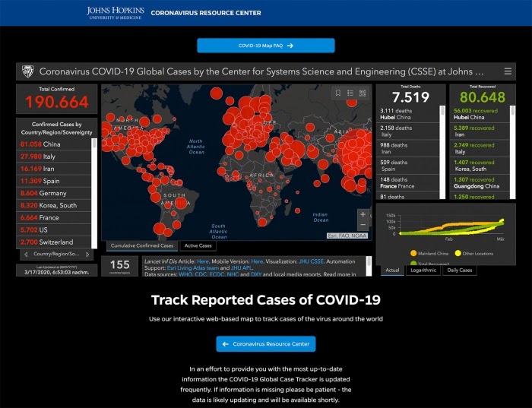Select 2.700 Switzerland in country list

[54, 242]
